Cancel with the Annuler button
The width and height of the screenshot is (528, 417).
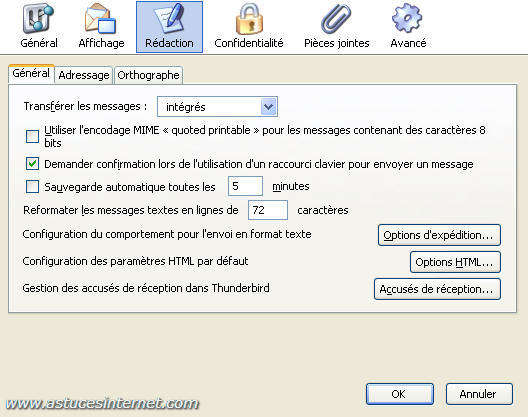coord(479,394)
